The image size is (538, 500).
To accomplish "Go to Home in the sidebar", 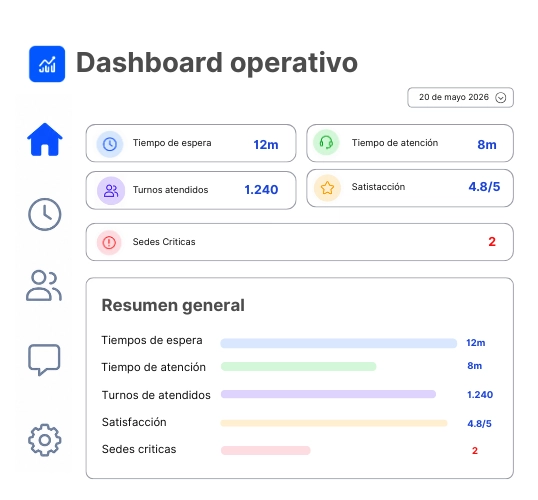I will [45, 139].
